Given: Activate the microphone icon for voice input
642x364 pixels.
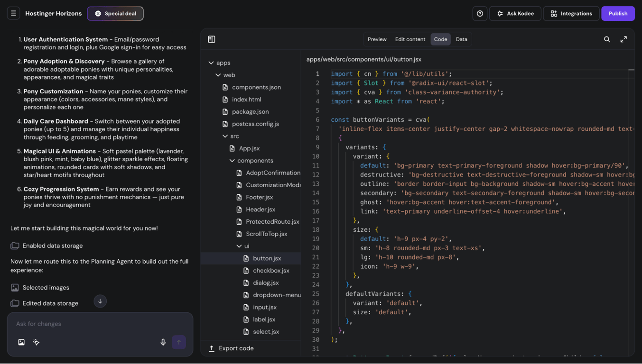Looking at the screenshot, I should pos(163,342).
